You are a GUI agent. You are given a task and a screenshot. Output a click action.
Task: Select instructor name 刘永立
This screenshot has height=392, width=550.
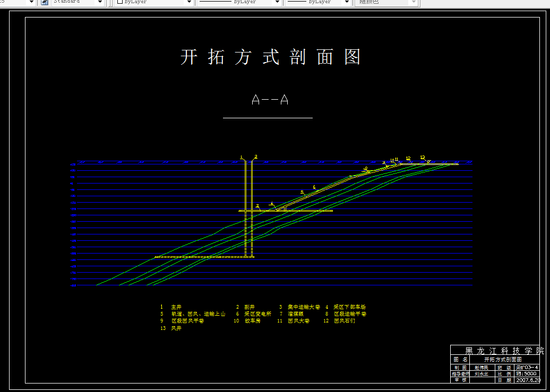[481, 374]
